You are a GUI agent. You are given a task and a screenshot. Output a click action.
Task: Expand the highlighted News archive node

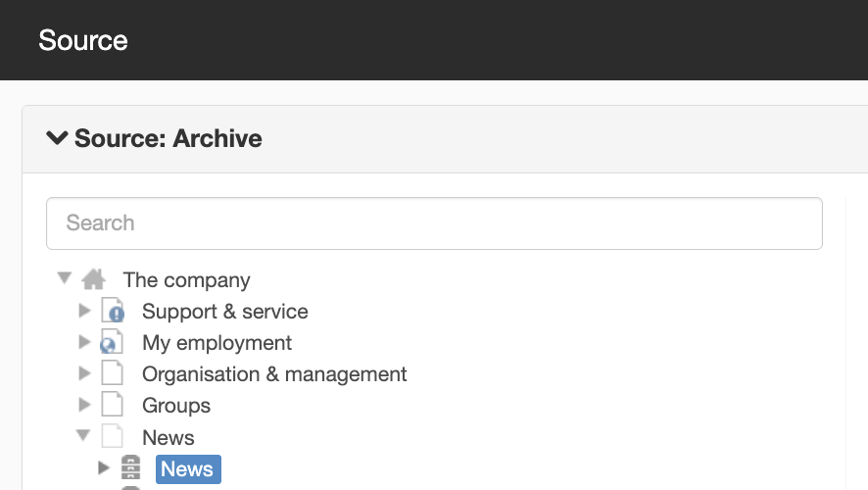[x=104, y=467]
